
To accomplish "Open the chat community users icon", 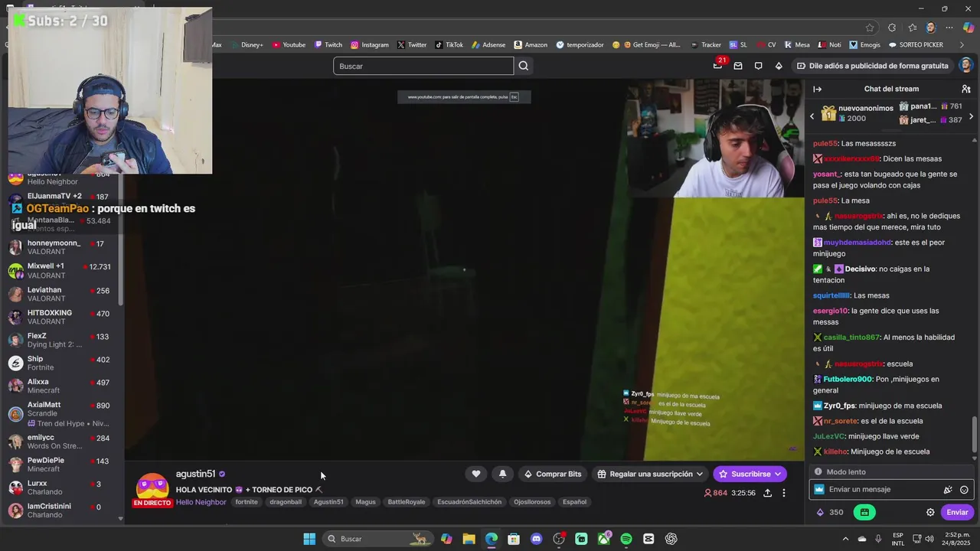I will coord(966,89).
